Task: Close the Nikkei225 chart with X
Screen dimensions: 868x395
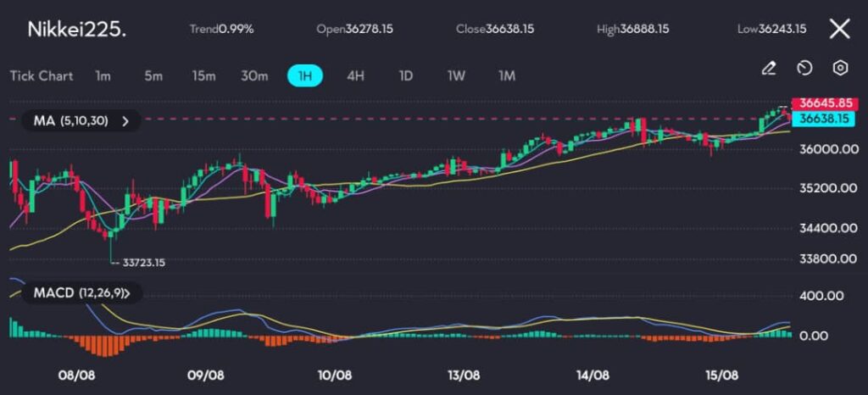Action: (839, 29)
